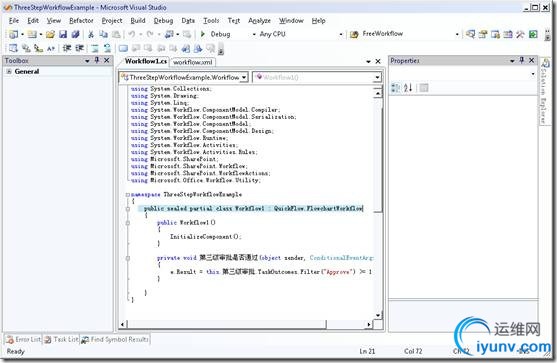Screen dimensions: 557x363
Task: Click the Redo arrow icon
Action: coord(150,34)
